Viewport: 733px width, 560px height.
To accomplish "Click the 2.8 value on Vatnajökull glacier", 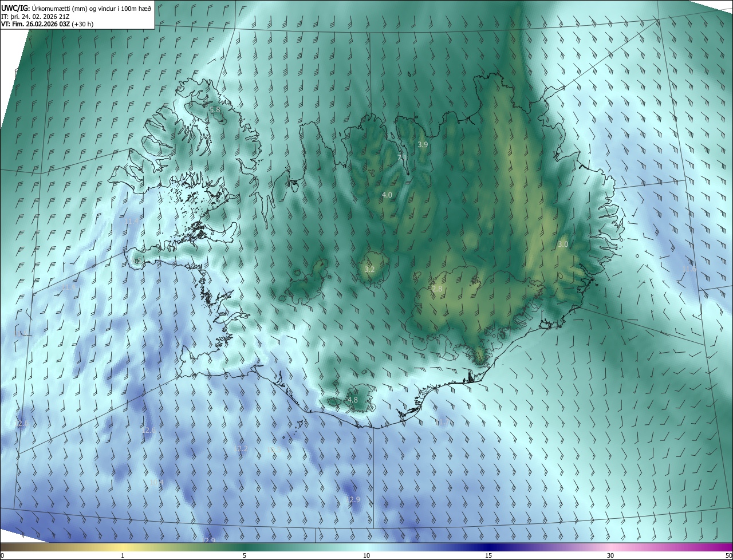I will coord(437,289).
